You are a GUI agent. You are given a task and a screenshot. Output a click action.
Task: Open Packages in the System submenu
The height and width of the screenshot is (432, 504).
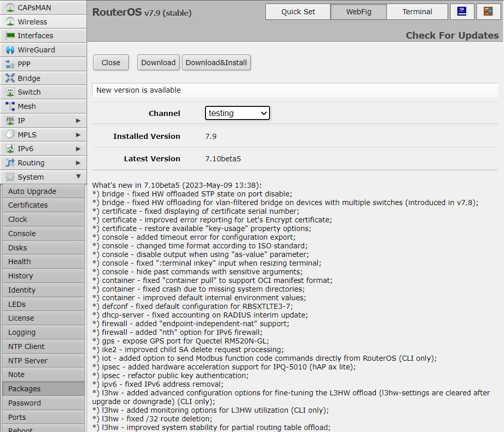click(24, 389)
